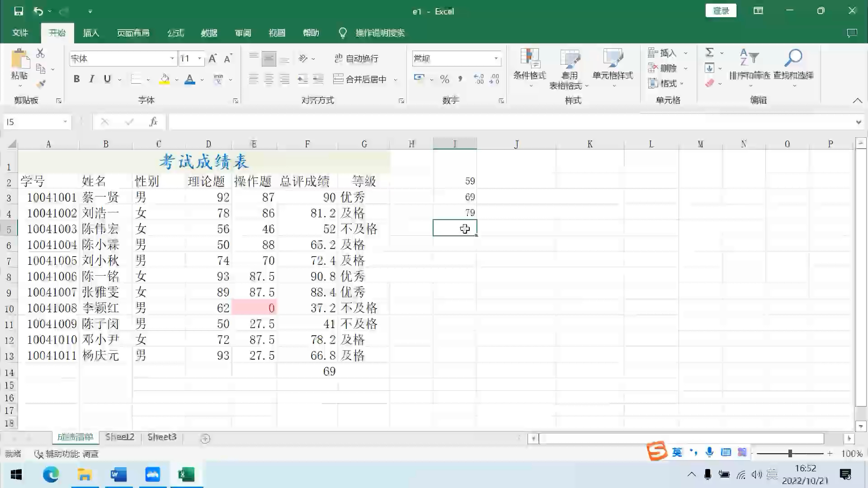This screenshot has width=868, height=488.
Task: Click the AutoSum sigma icon
Action: (709, 52)
